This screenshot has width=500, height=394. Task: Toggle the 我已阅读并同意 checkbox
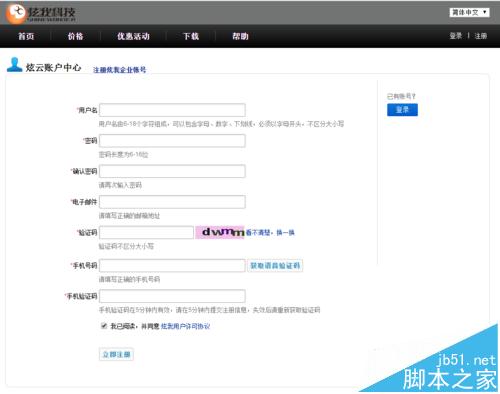pyautogui.click(x=104, y=326)
